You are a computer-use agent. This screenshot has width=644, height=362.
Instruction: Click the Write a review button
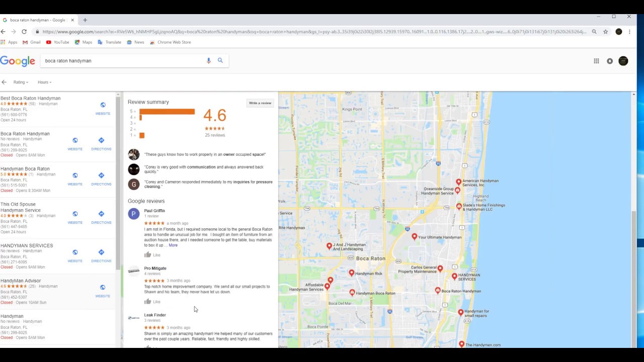(260, 103)
